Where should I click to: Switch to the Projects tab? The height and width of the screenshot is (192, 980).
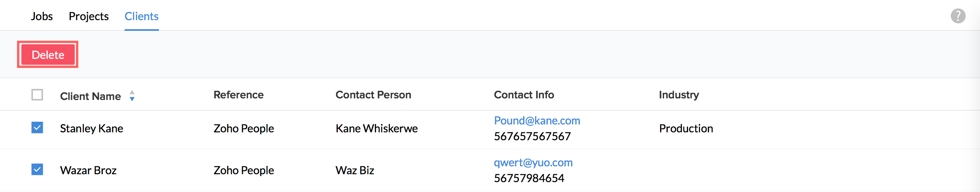[89, 16]
